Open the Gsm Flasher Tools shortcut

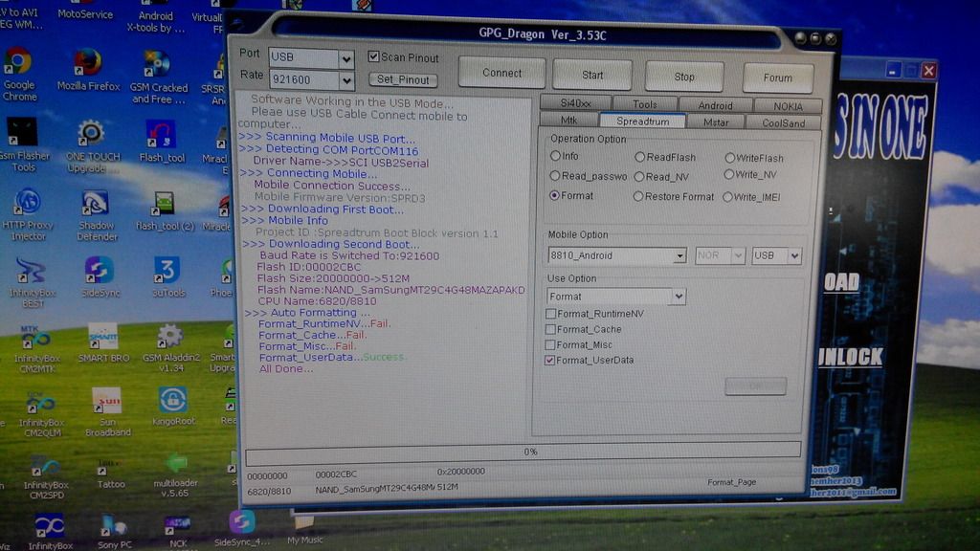click(x=23, y=144)
